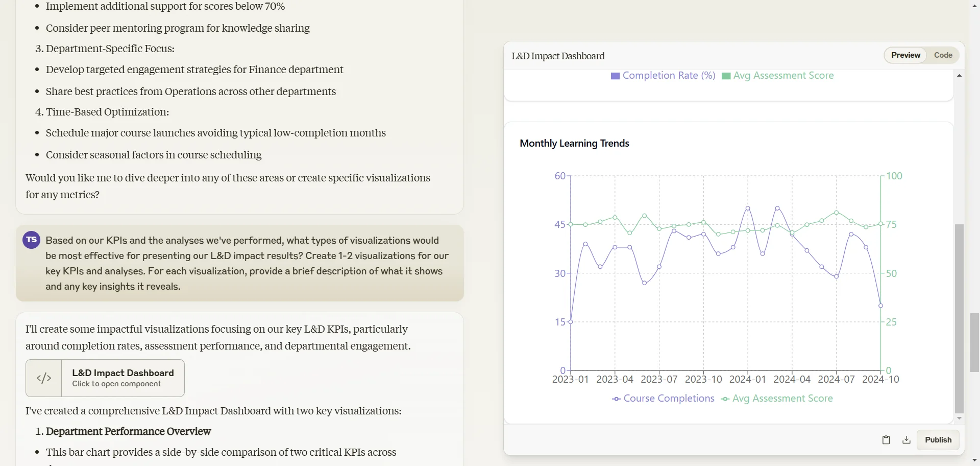The height and width of the screenshot is (466, 980).
Task: Click the 'Completion Rate (%)' legend text
Action: coord(669,76)
